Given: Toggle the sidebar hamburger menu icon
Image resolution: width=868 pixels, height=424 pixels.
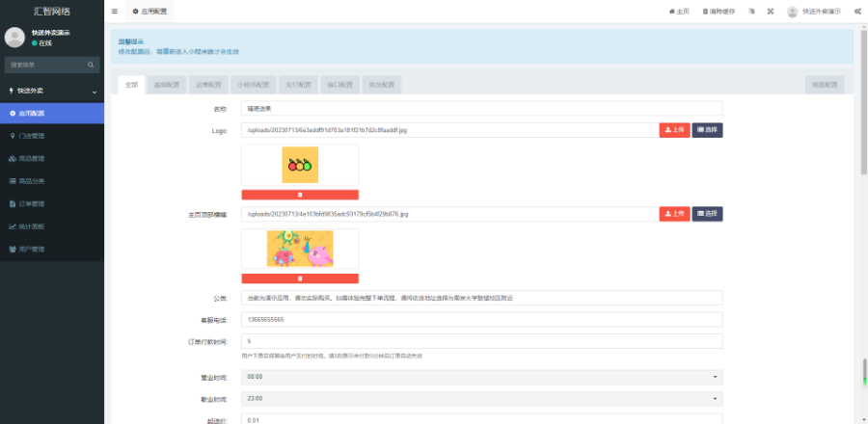Looking at the screenshot, I should click(115, 12).
